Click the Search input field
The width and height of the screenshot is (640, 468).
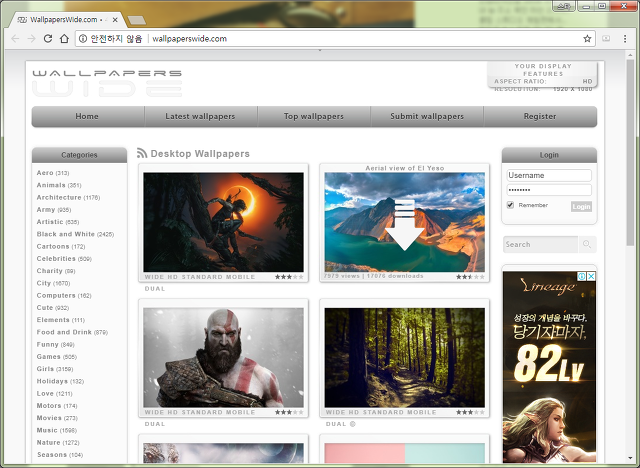(540, 244)
